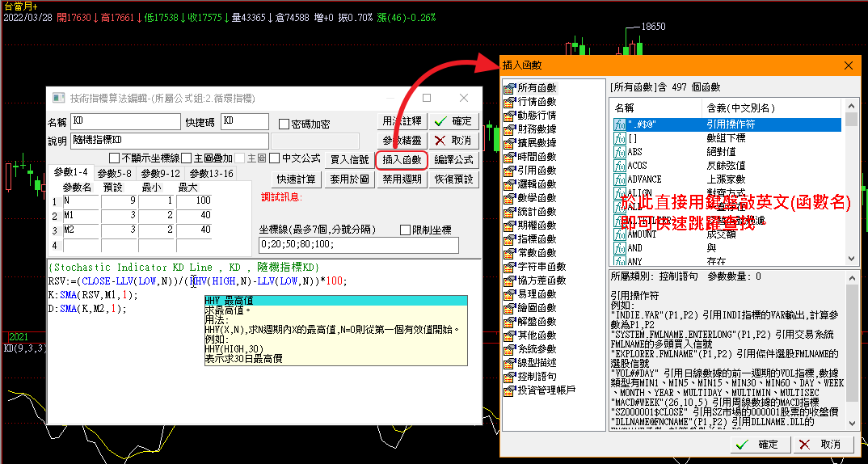Viewport: 868px width, 464px height.
Task: Switch to the 參數5-8 tab
Action: (x=114, y=173)
